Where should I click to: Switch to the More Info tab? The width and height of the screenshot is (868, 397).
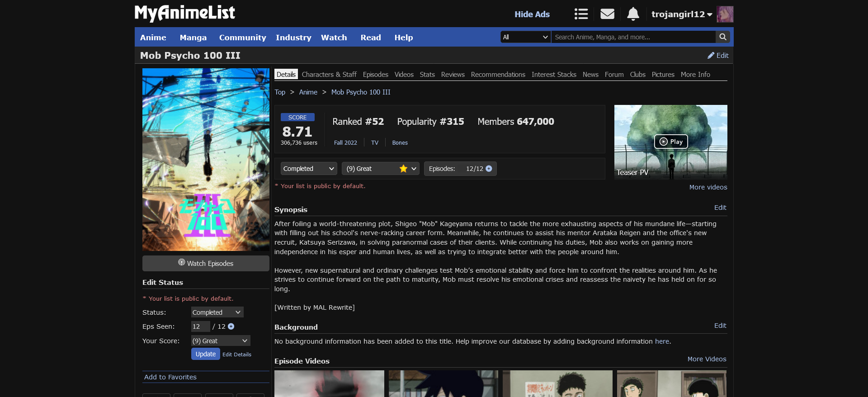pyautogui.click(x=695, y=74)
